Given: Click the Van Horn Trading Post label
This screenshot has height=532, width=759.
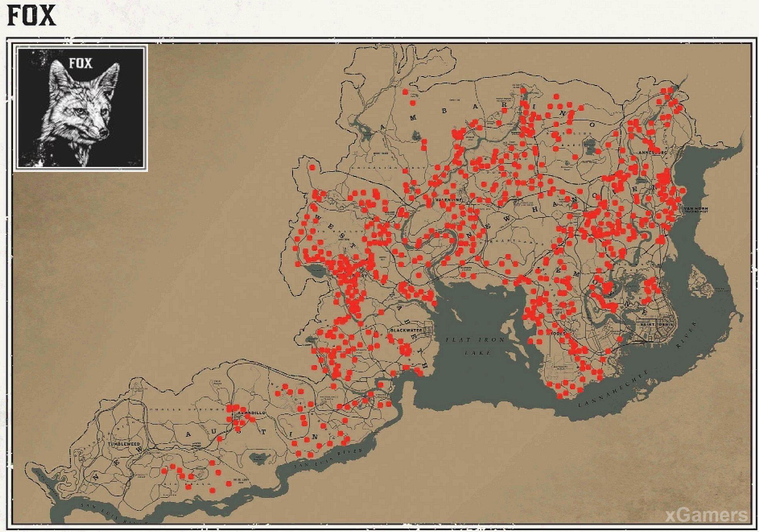Looking at the screenshot, I should coord(696,210).
